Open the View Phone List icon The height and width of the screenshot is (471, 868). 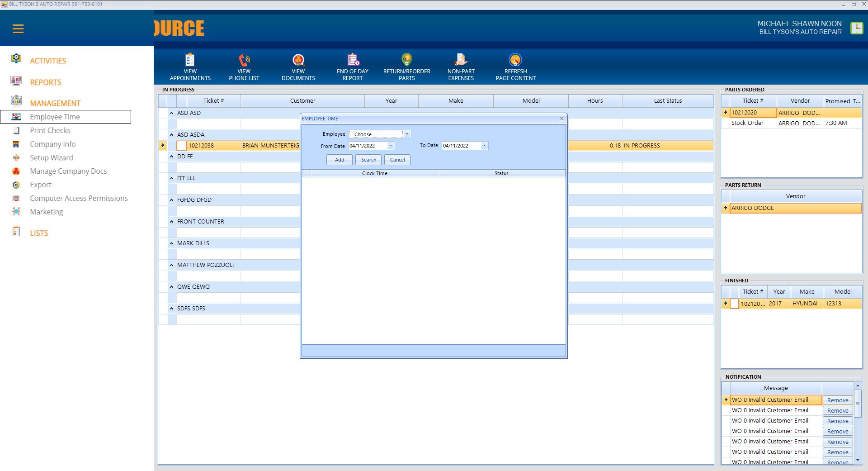[244, 60]
